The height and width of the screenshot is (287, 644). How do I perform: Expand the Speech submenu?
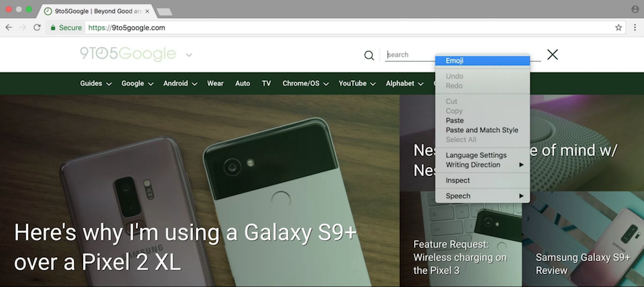tap(482, 195)
